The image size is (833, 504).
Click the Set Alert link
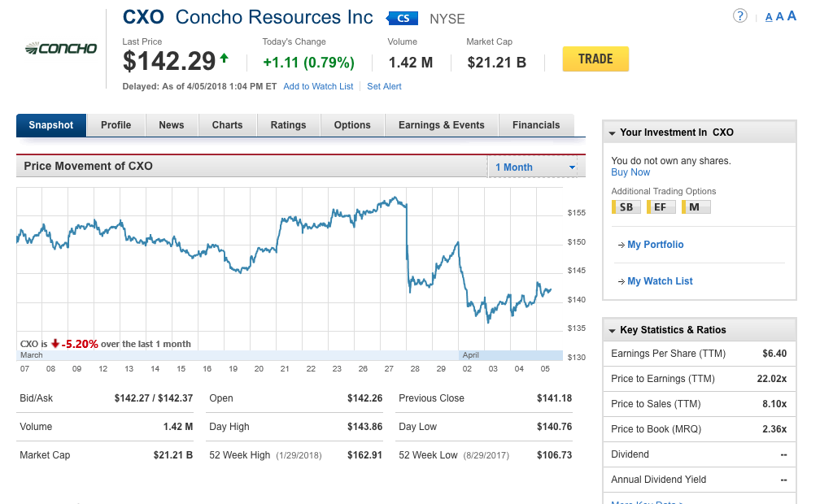[384, 86]
